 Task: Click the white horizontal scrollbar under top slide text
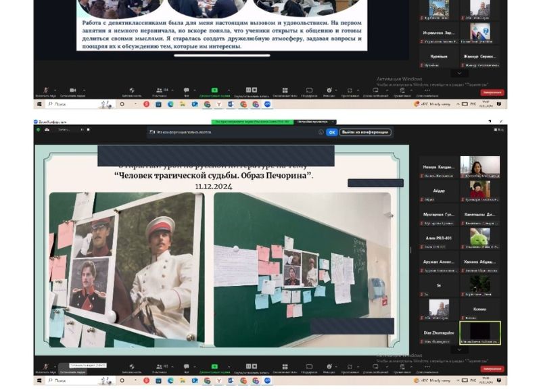(x=222, y=55)
